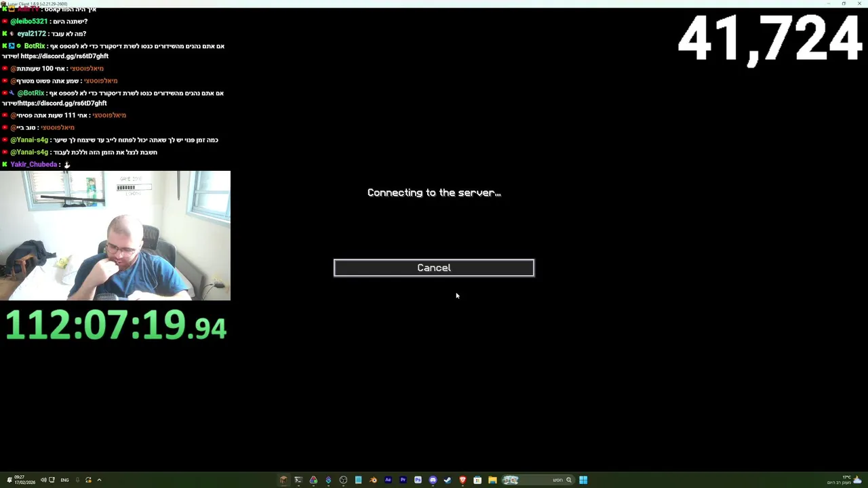Image resolution: width=868 pixels, height=488 pixels.
Task: Open the Notepad-style app in the taskbar
Action: pyautogui.click(x=358, y=480)
